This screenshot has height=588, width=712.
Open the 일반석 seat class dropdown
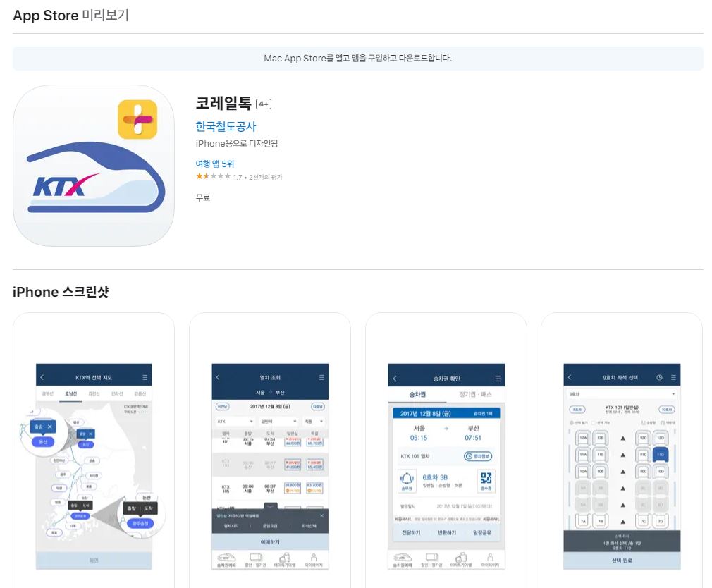[278, 422]
